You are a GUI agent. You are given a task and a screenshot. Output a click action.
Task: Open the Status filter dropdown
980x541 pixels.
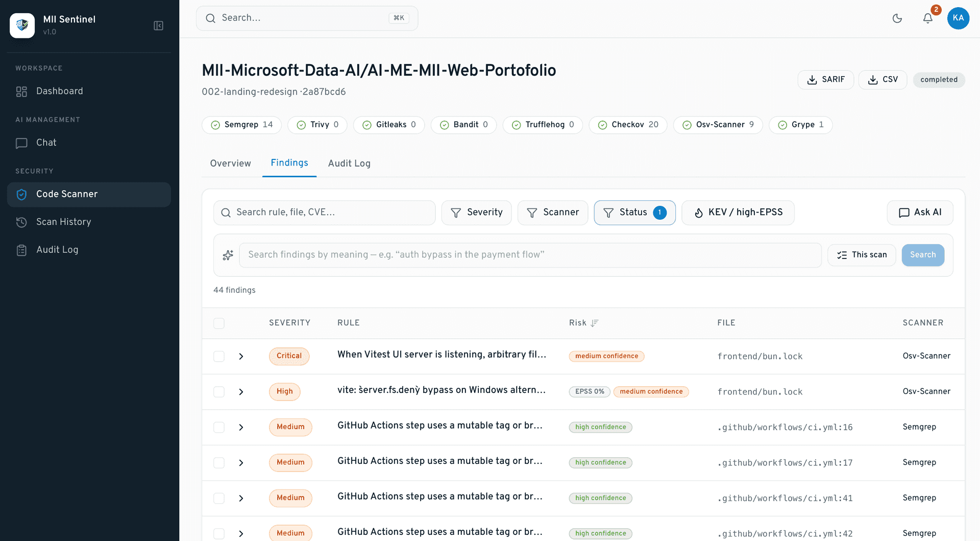tap(634, 213)
